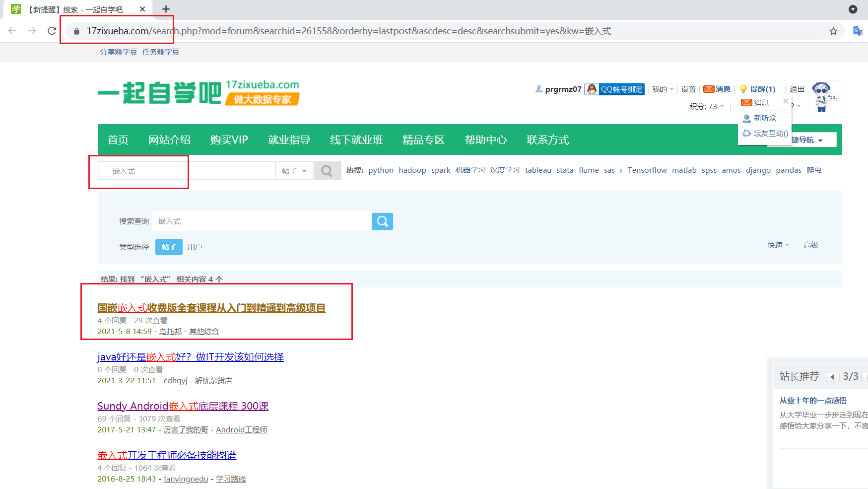This screenshot has width=868, height=489.
Task: Click the 一起自学吧 site logo
Action: 199,93
